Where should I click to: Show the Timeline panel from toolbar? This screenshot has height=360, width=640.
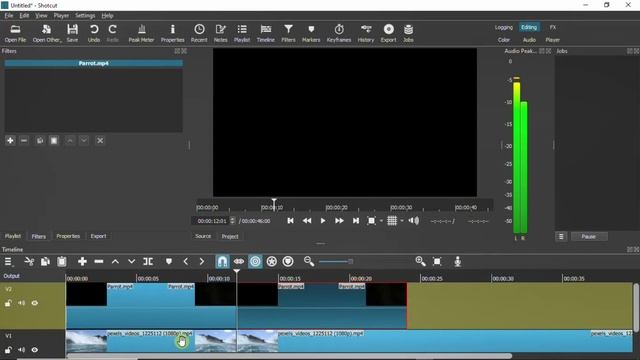[266, 33]
